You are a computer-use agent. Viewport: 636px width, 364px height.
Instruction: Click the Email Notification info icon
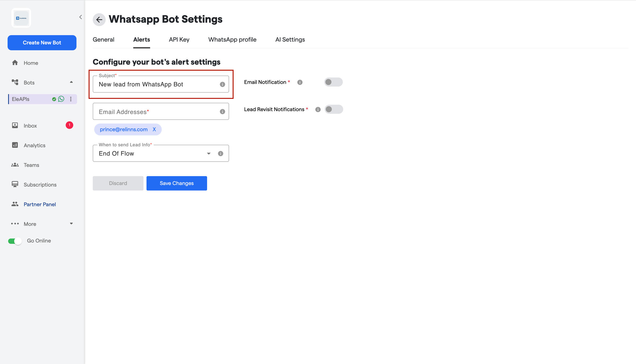[x=300, y=82]
